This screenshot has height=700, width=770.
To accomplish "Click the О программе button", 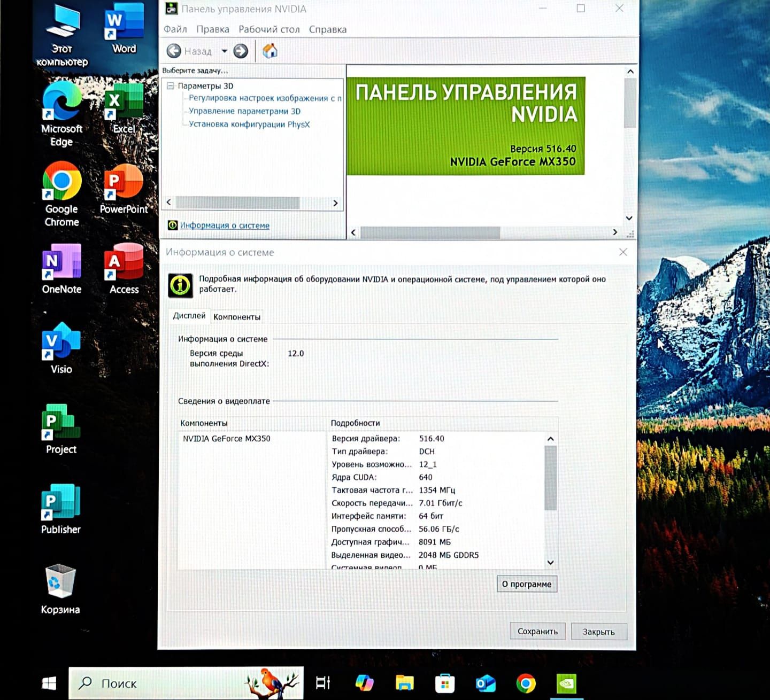I will [527, 584].
